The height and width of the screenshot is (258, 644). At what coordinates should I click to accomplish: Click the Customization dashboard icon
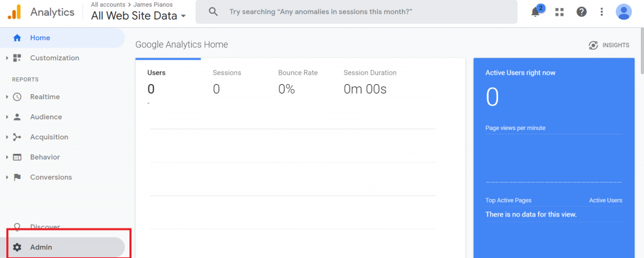click(17, 58)
